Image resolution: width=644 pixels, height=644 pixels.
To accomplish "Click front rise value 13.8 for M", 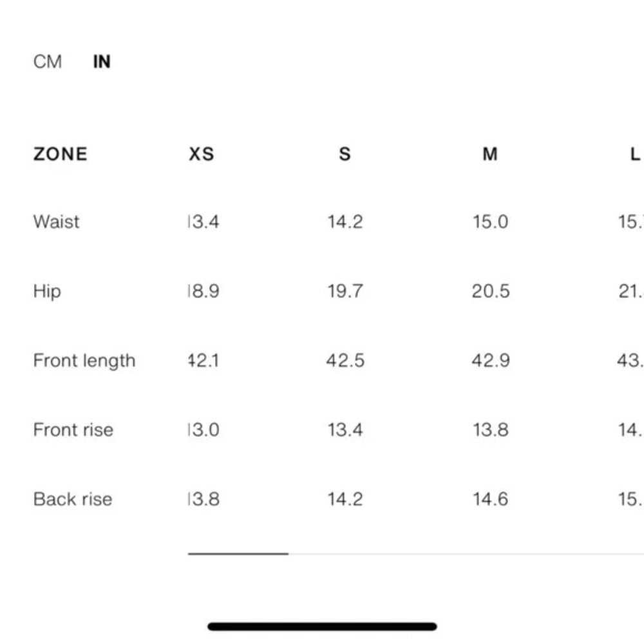I will click(491, 430).
